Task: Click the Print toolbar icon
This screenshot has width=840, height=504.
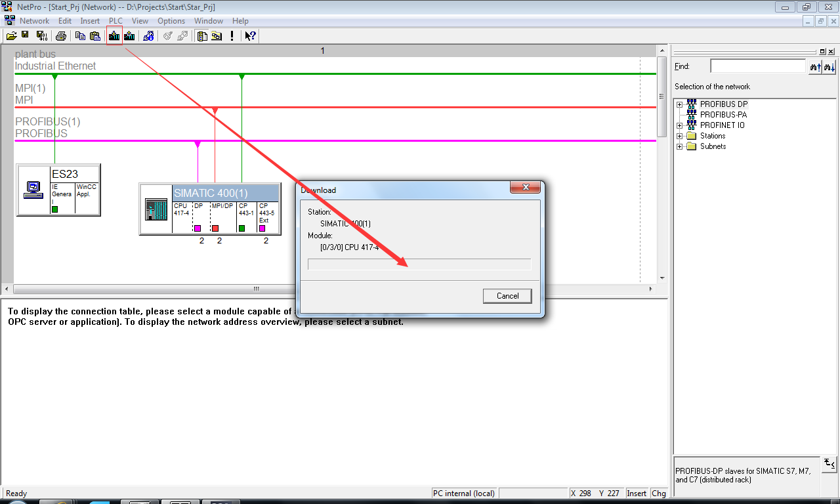Action: pos(61,35)
